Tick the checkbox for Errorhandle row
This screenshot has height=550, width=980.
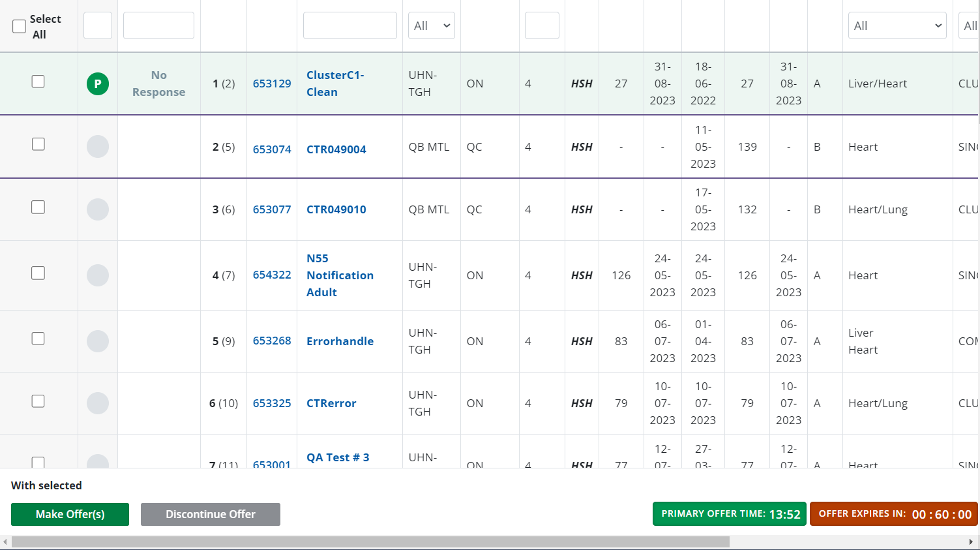point(38,339)
